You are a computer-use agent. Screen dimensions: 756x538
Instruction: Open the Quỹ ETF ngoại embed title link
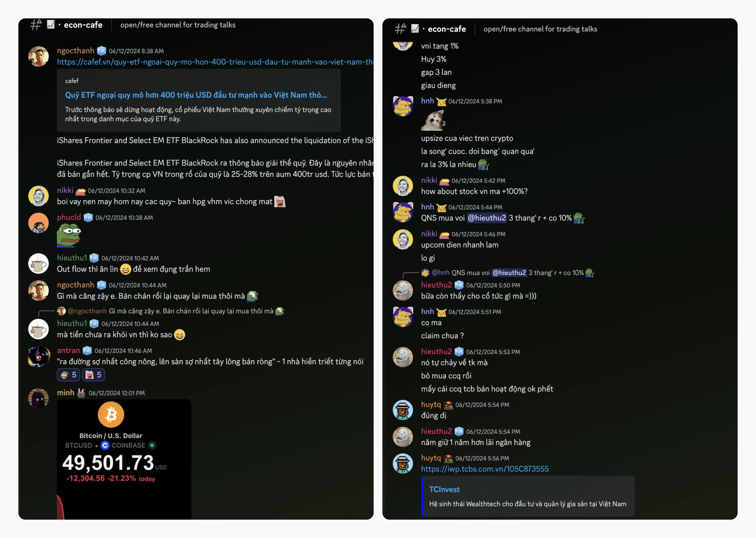(196, 95)
